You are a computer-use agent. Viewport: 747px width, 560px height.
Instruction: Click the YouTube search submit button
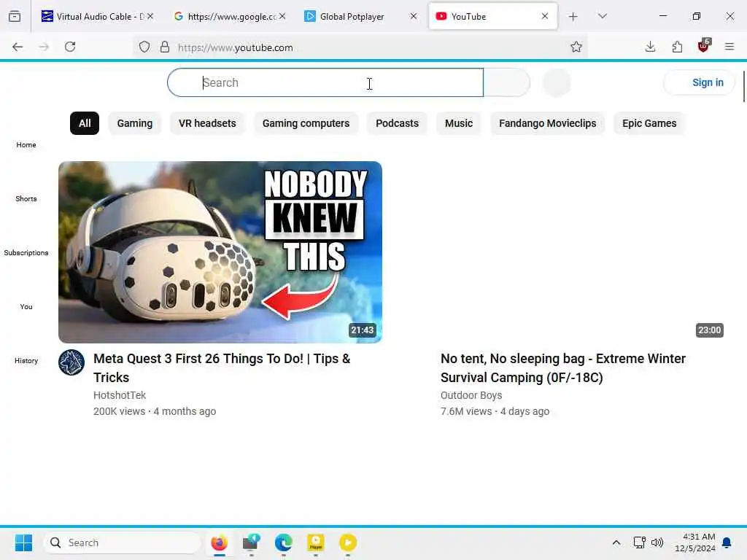click(507, 82)
